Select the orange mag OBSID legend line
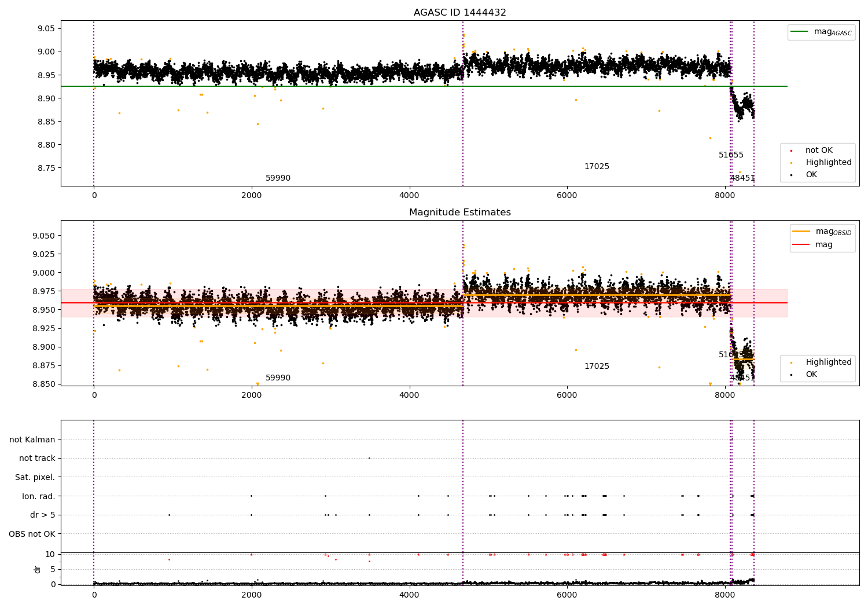This screenshot has width=868, height=608. coord(801,232)
